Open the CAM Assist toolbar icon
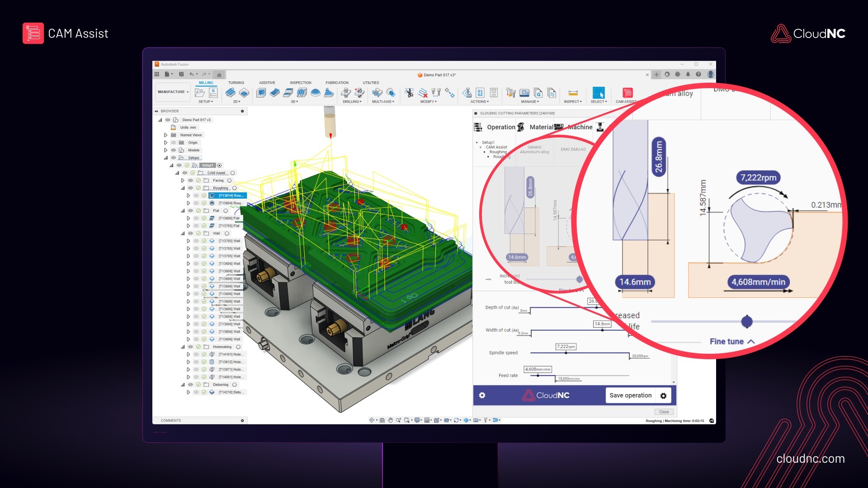Viewport: 868px width, 488px height. coord(627,93)
